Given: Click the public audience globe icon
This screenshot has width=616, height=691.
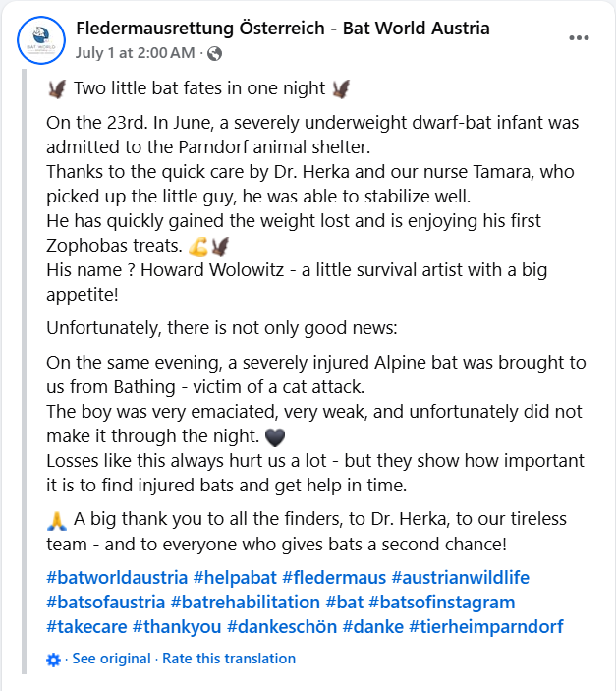Looking at the screenshot, I should coord(214,53).
